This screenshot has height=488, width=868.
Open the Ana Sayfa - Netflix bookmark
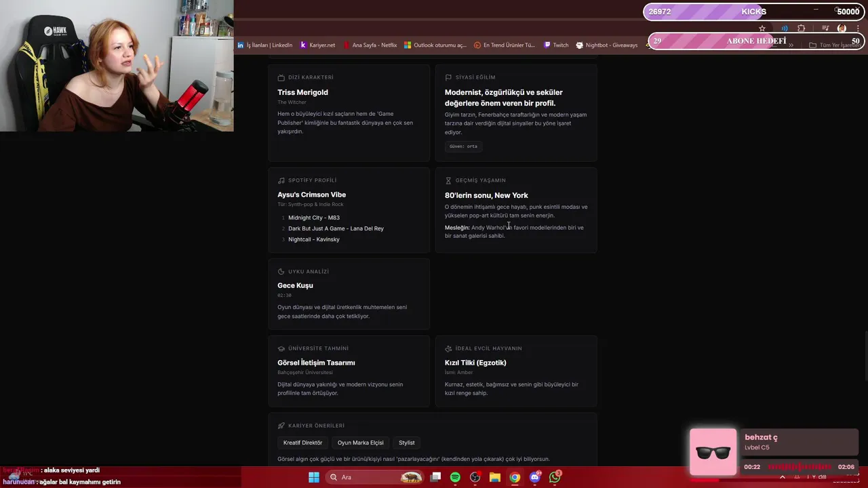coord(370,45)
